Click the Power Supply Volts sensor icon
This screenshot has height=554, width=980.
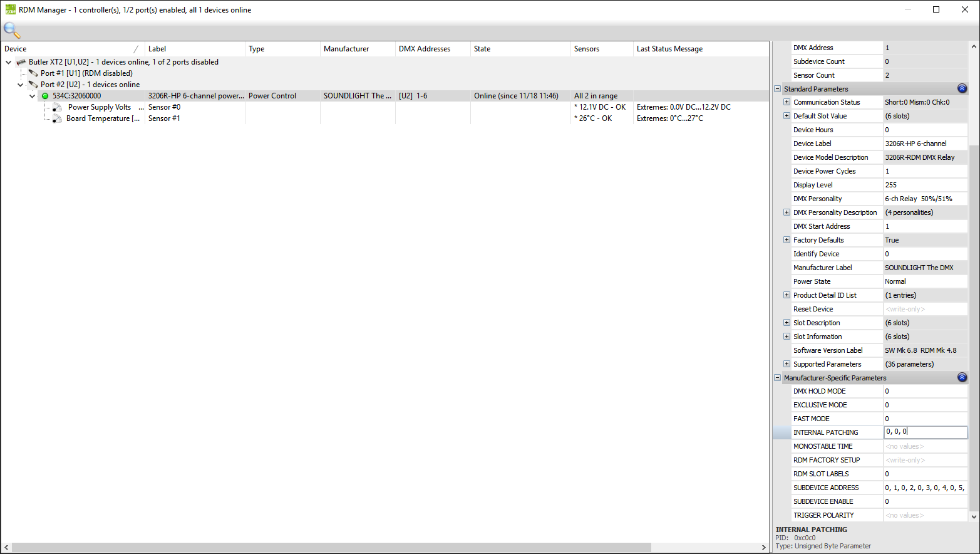pos(57,107)
